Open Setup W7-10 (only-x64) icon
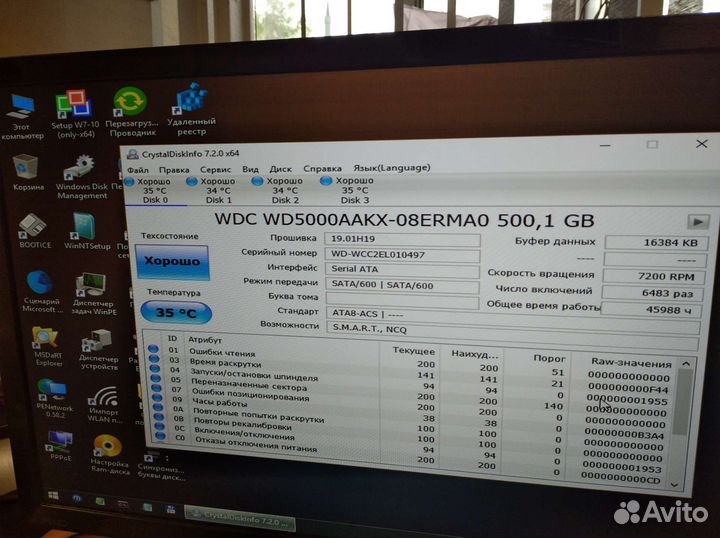The width and height of the screenshot is (720, 538). click(73, 107)
